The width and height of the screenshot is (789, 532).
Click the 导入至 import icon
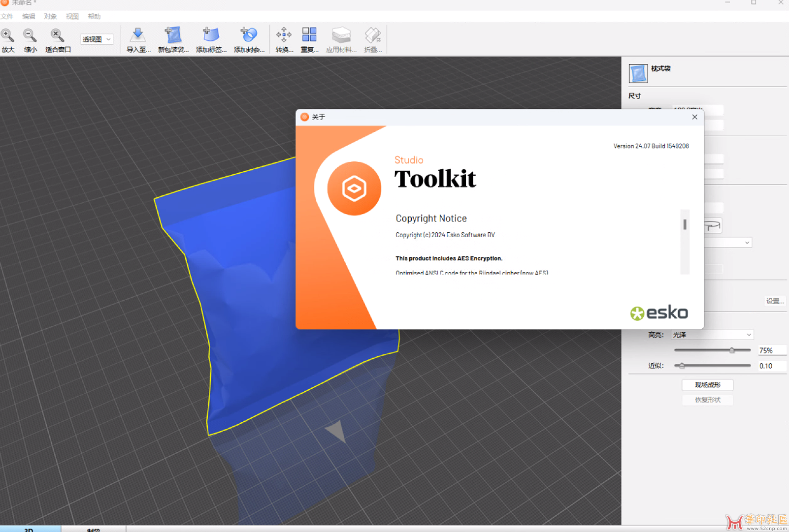138,35
